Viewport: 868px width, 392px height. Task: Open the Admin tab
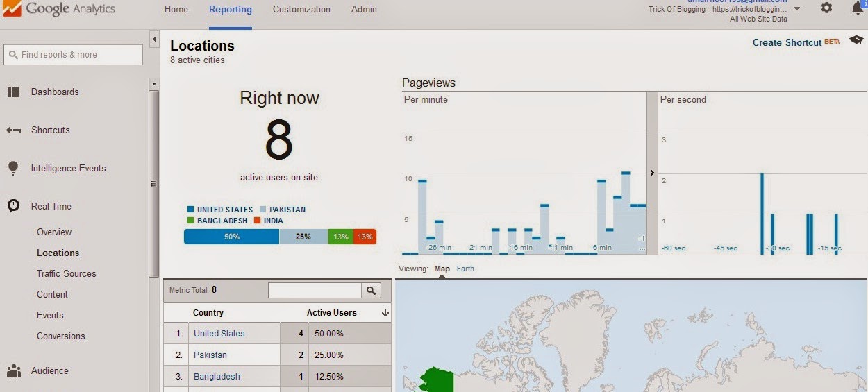364,10
